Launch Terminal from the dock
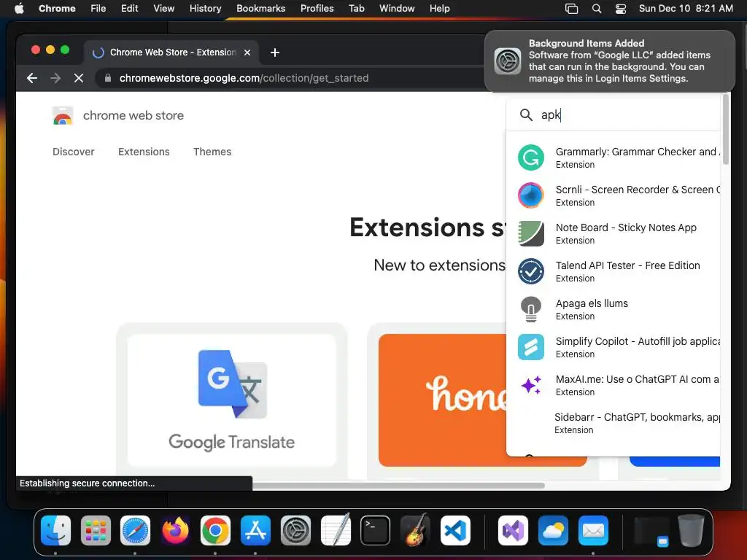Screen dimensions: 747x560 click(x=376, y=530)
